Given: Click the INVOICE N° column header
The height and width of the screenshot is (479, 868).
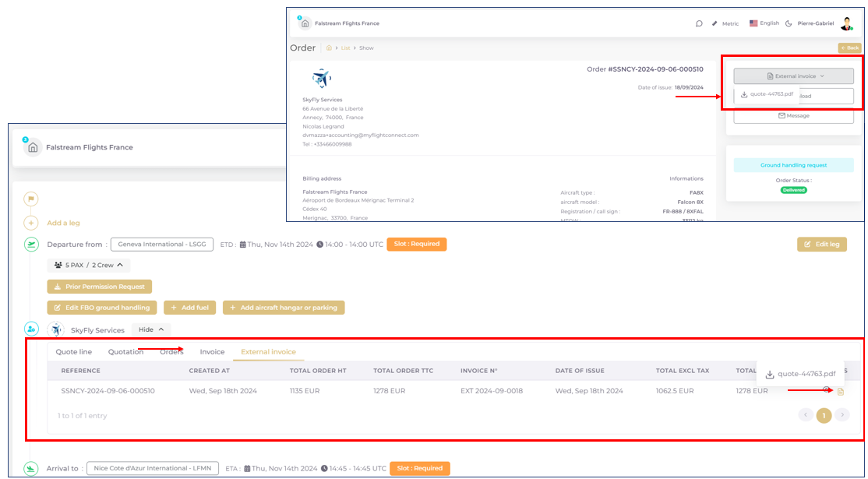Looking at the screenshot, I should click(479, 371).
